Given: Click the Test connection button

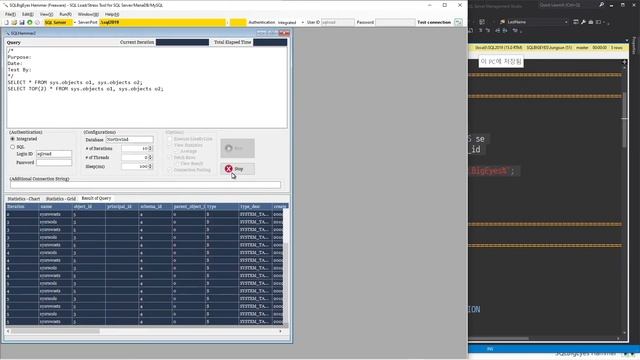Looking at the screenshot, I should pyautogui.click(x=434, y=22).
